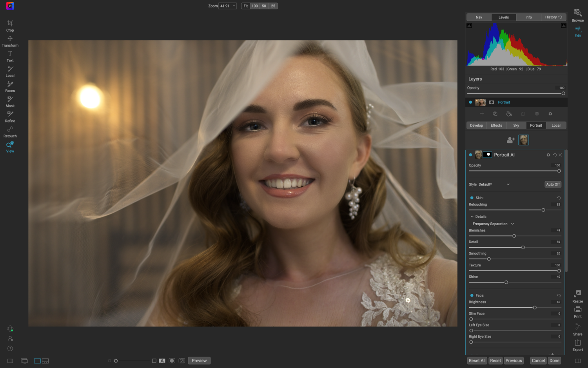Disable the Face adjustments toggle
The image size is (588, 368).
(472, 296)
